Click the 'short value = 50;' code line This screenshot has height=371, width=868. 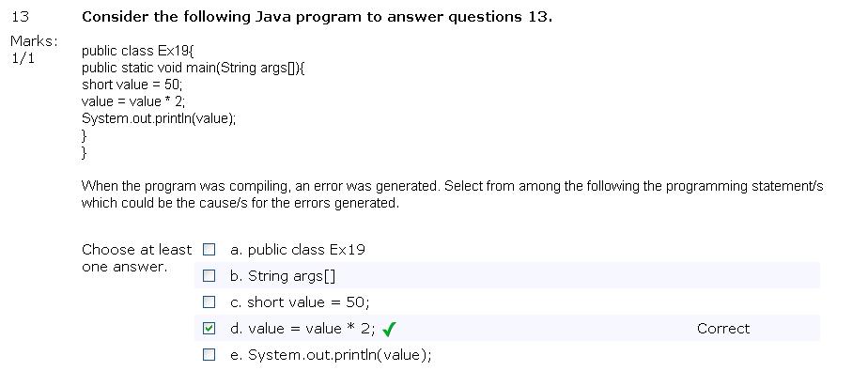pos(132,85)
